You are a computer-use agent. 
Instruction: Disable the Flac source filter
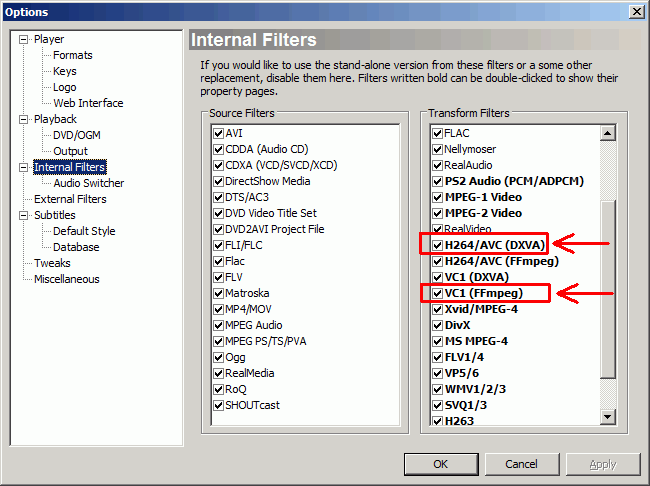point(218,262)
